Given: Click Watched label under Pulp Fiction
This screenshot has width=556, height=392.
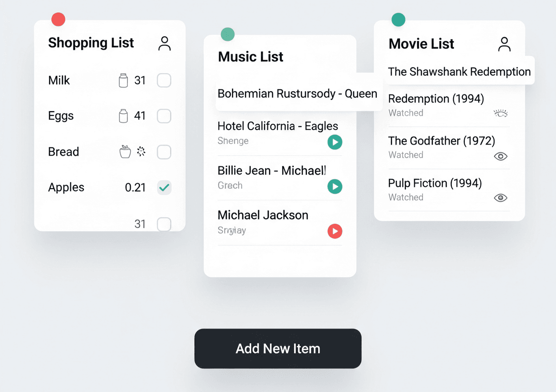Looking at the screenshot, I should tap(406, 197).
